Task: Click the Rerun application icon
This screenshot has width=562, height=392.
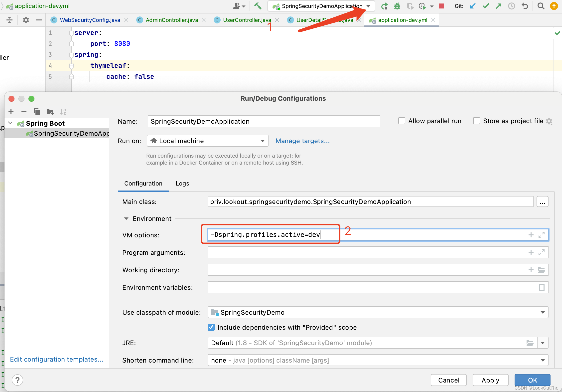Action: pyautogui.click(x=384, y=6)
